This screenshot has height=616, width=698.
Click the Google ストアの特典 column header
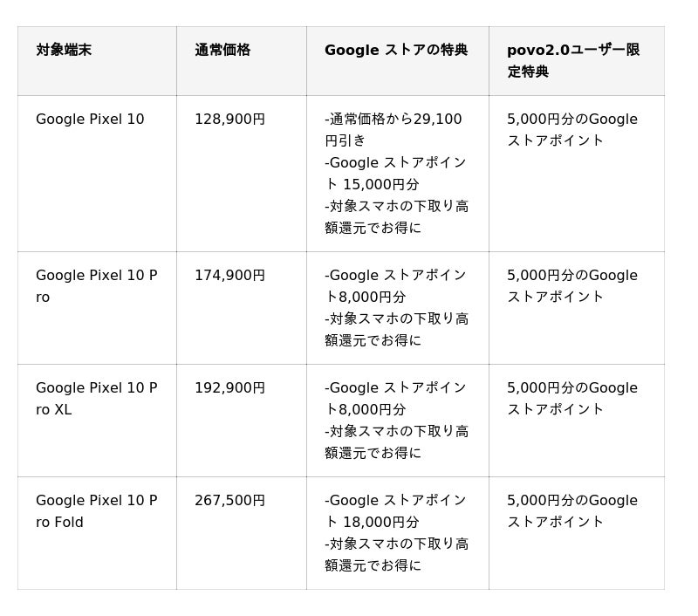click(x=396, y=51)
